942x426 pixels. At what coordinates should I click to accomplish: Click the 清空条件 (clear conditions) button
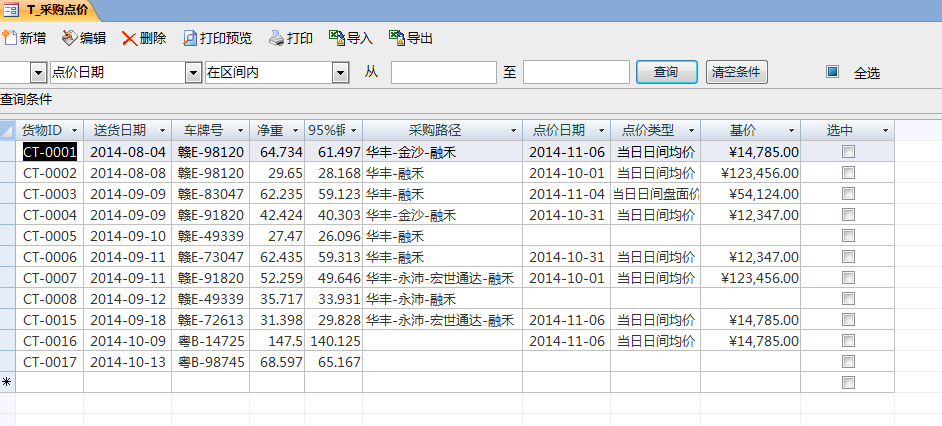click(736, 72)
